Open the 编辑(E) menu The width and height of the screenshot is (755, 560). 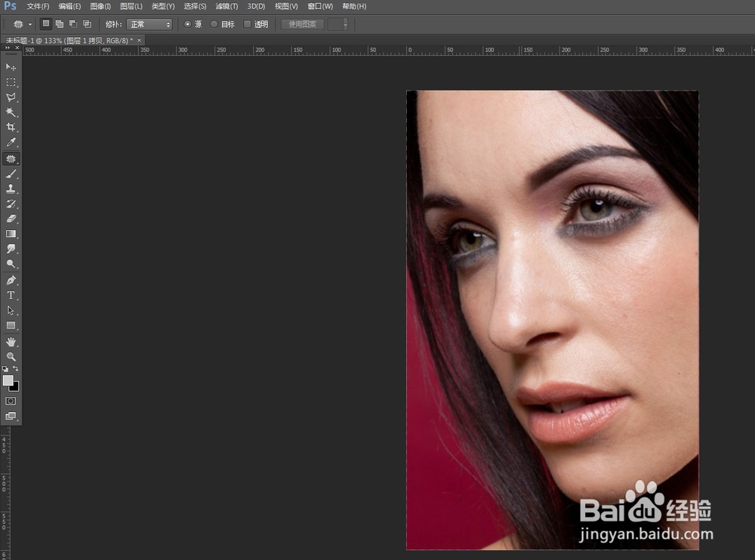coord(69,6)
